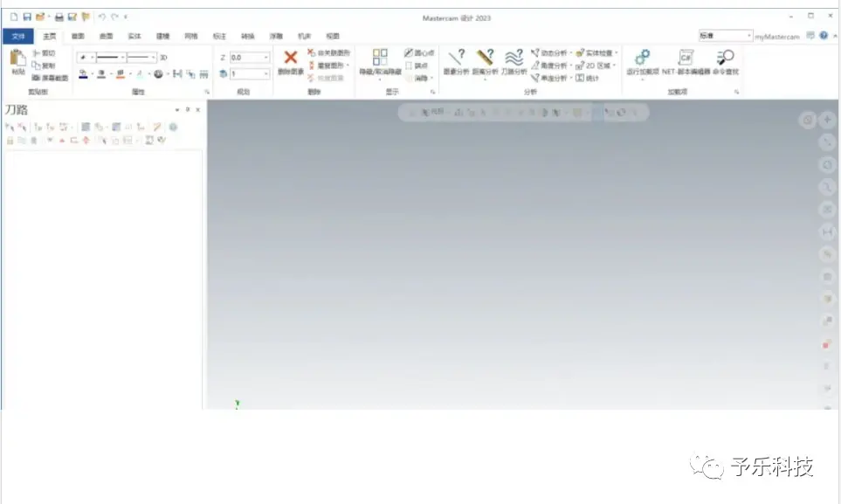Image resolution: width=841 pixels, height=504 pixels.
Task: Expand the line style dropdown
Action: 123,58
